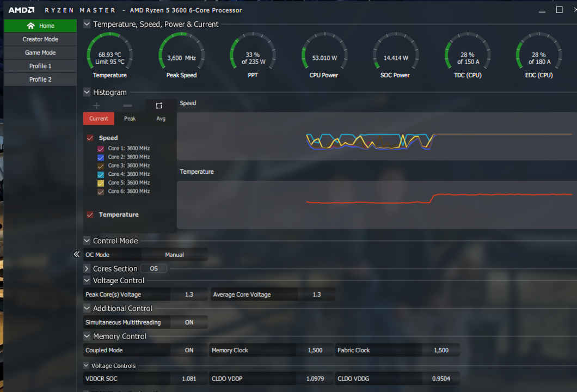577x392 pixels.
Task: Toggle the Speed checkbox in histogram
Action: 90,138
